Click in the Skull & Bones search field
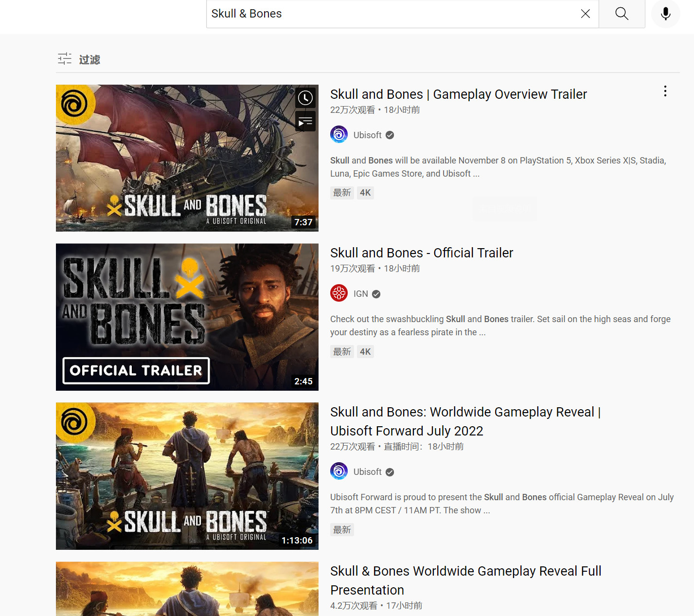The image size is (694, 616). coord(389,14)
